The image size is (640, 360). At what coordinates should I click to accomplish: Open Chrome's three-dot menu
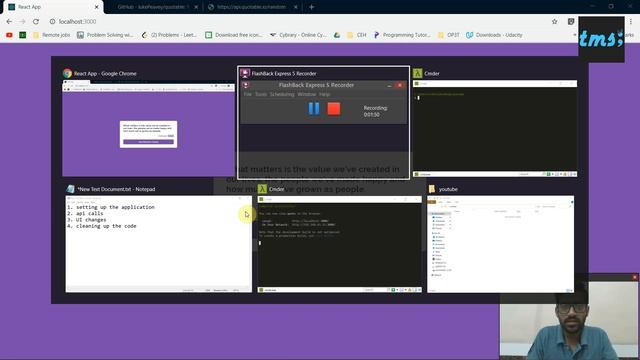(x=631, y=22)
